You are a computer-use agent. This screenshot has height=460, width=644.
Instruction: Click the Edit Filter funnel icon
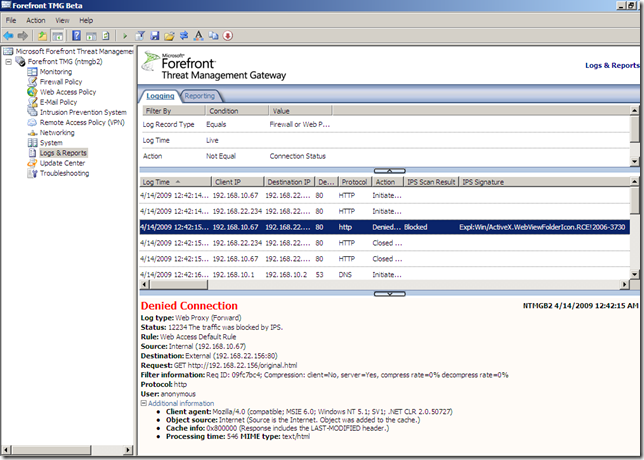click(140, 36)
